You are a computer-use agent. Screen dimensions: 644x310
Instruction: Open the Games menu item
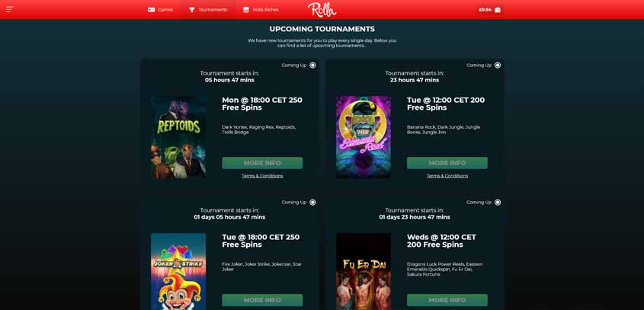pos(161,9)
